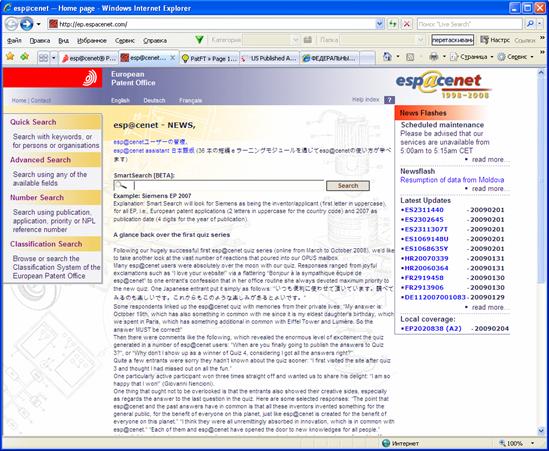The height and width of the screenshot is (451, 549).
Task: Click the European Patent Office red logo
Action: 53,78
